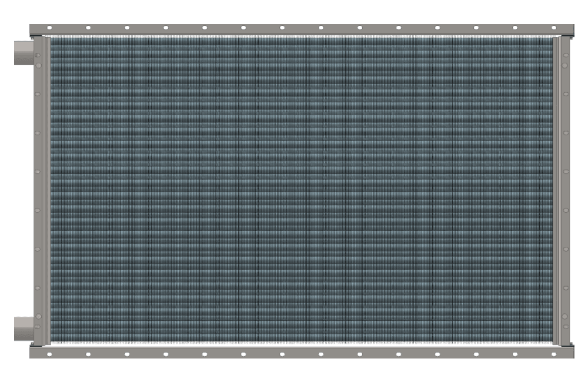The height and width of the screenshot is (382, 588).
Task: Click the right vertical end plate
Action: [x=564, y=191]
